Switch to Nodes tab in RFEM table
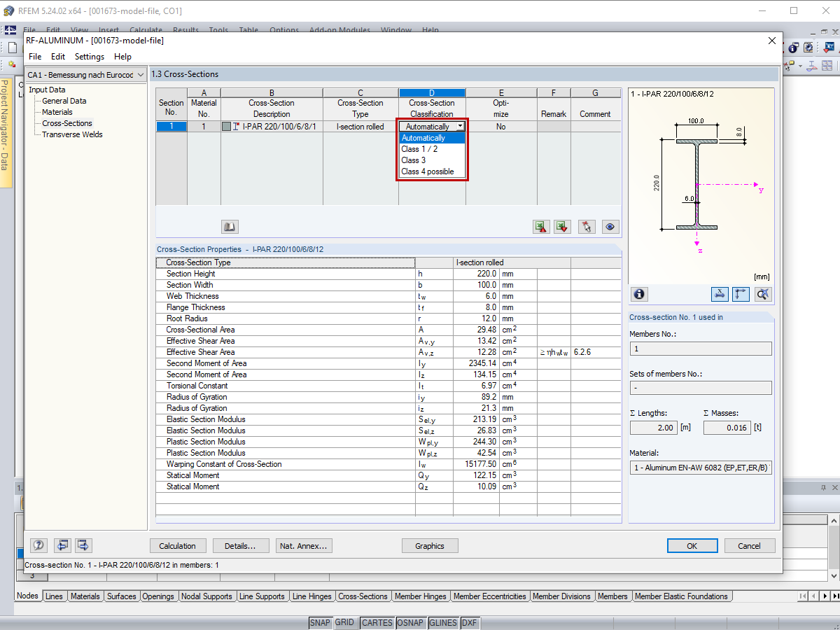 click(x=27, y=596)
